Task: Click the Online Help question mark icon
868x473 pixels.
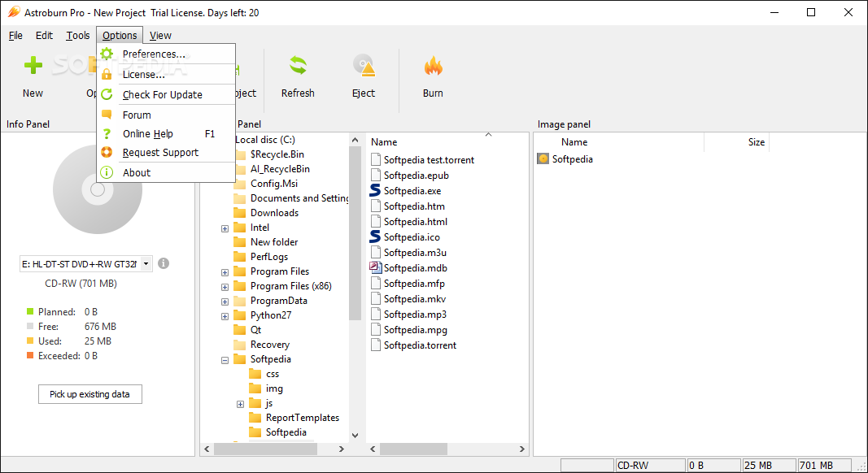Action: click(107, 133)
